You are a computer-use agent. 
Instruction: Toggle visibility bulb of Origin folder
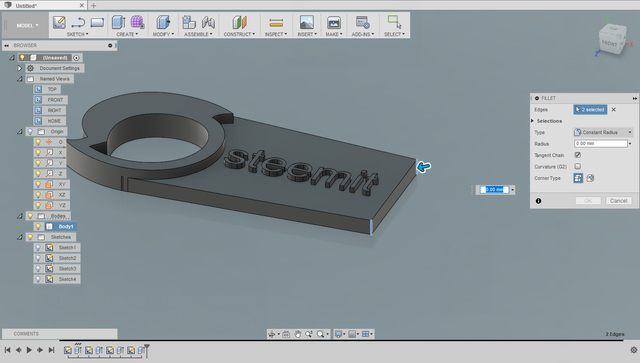coord(30,131)
